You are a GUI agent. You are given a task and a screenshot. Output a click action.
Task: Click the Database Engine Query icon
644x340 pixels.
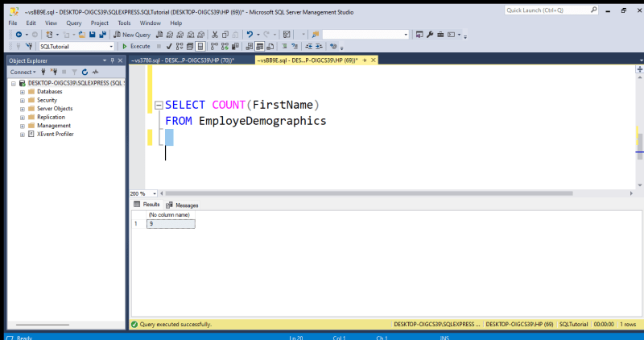point(159,35)
